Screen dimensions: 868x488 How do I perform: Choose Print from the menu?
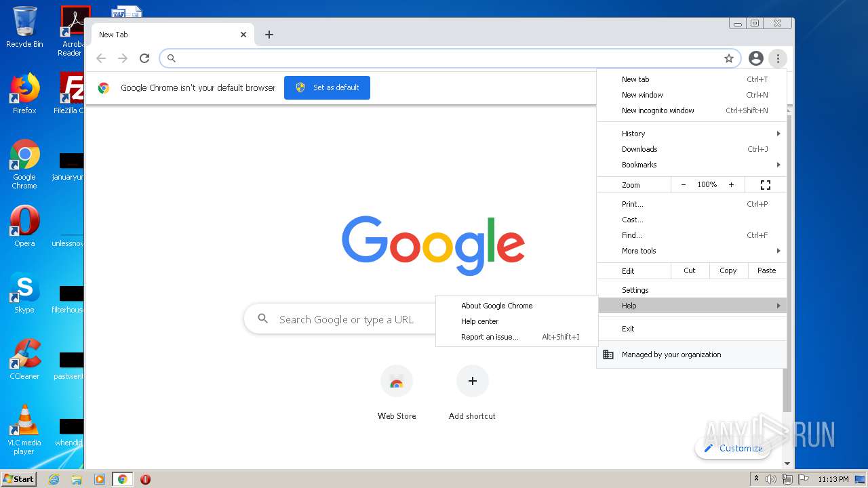pyautogui.click(x=692, y=204)
